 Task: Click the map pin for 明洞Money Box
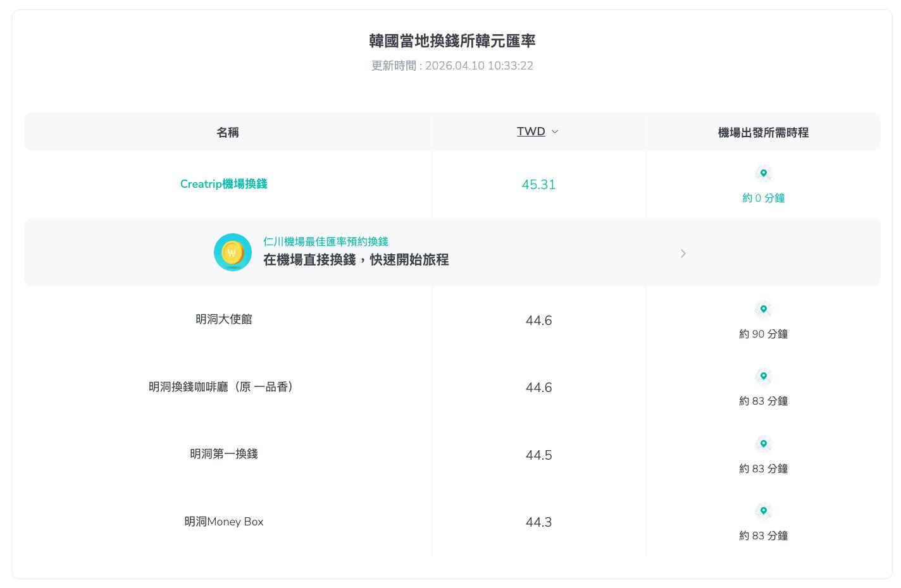pos(763,511)
